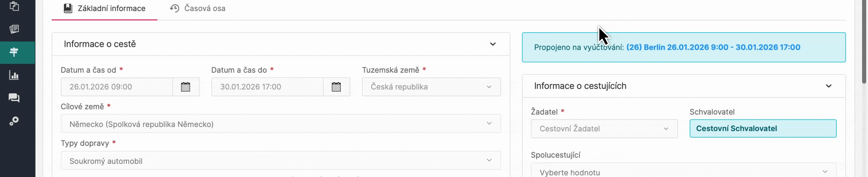The height and width of the screenshot is (177, 868).
Task: Open the calendar picker for 'Datum a čas do'
Action: tap(337, 87)
